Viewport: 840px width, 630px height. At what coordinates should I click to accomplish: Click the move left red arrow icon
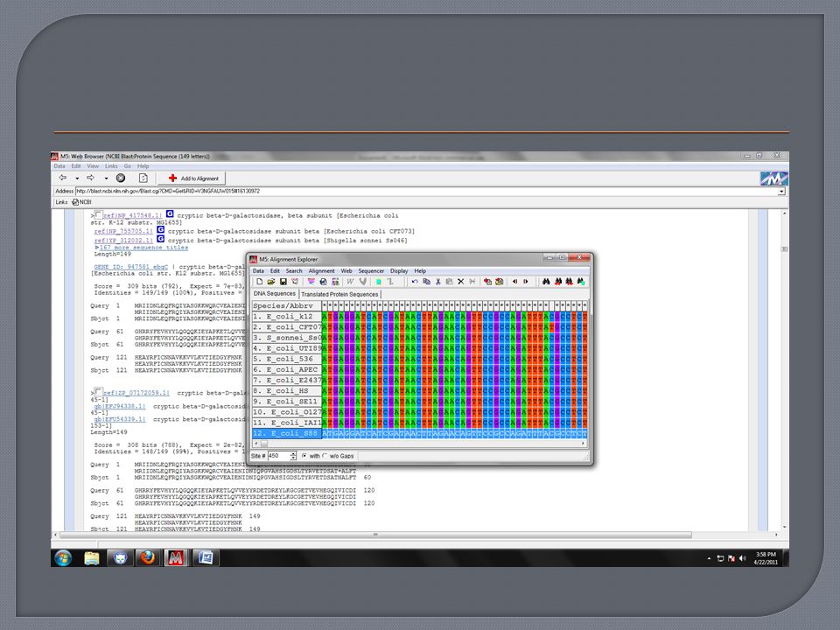click(x=514, y=282)
